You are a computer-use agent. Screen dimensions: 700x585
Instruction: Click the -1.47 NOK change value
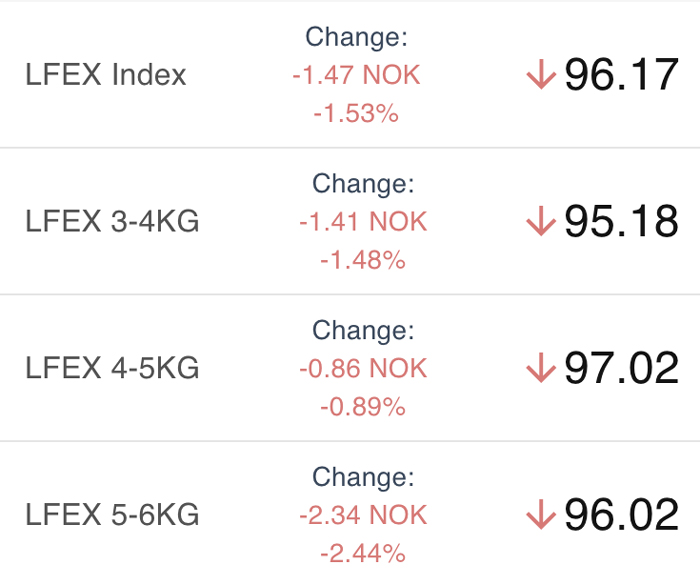[356, 75]
